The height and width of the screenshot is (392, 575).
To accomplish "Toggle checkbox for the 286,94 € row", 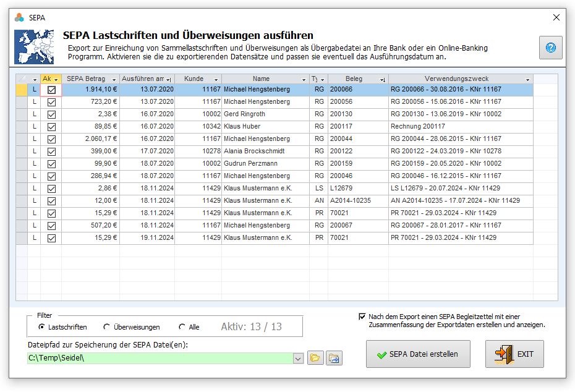I will (x=51, y=176).
